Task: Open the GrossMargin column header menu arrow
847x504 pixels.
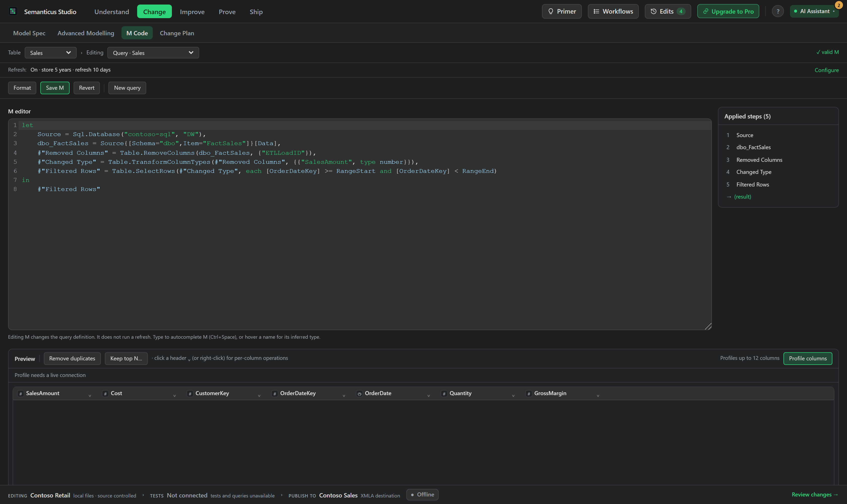Action: [x=598, y=396]
